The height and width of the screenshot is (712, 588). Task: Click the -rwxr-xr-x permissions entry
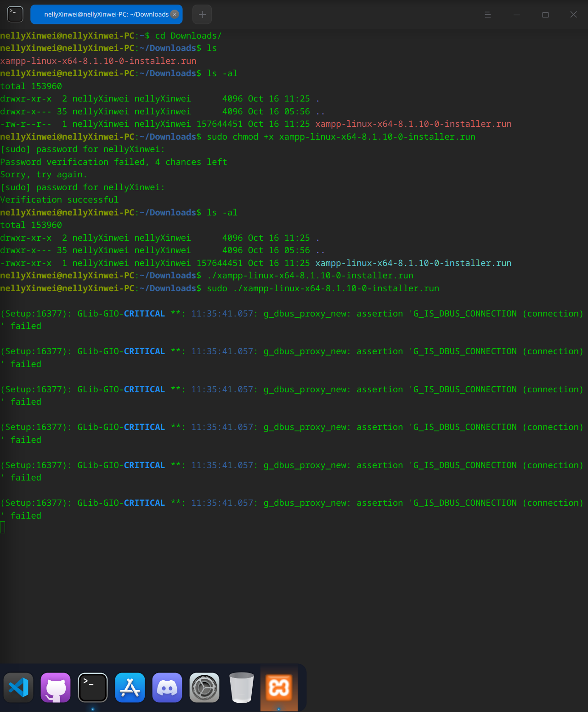click(26, 263)
